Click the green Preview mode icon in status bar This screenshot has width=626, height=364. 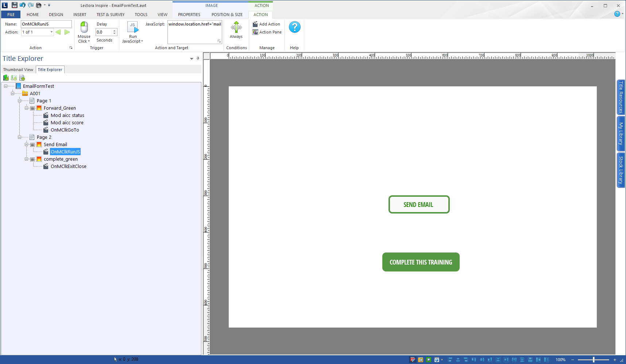[429, 360]
